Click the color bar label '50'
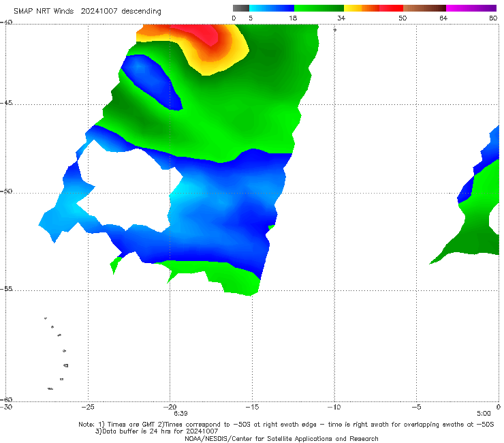Image resolution: width=504 pixels, height=443 pixels. [x=403, y=18]
